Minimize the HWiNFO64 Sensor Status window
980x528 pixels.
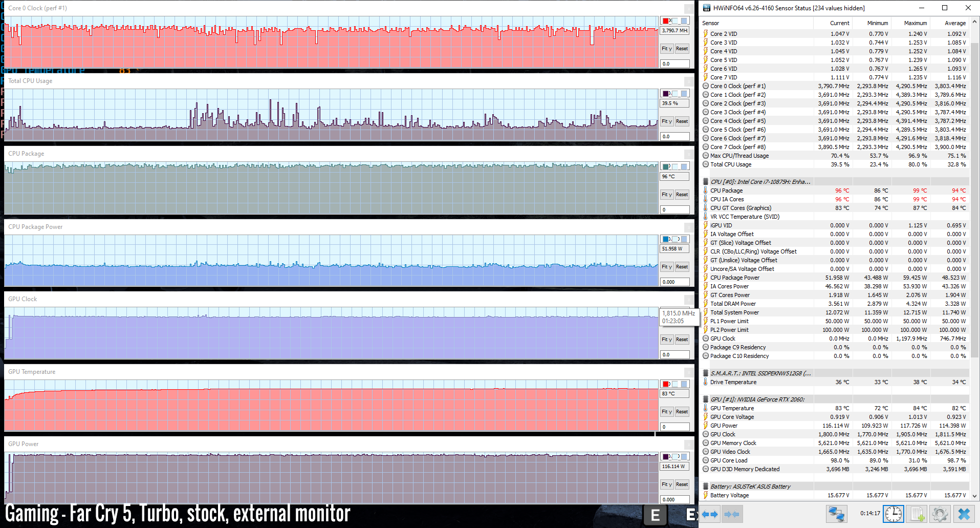coord(921,8)
